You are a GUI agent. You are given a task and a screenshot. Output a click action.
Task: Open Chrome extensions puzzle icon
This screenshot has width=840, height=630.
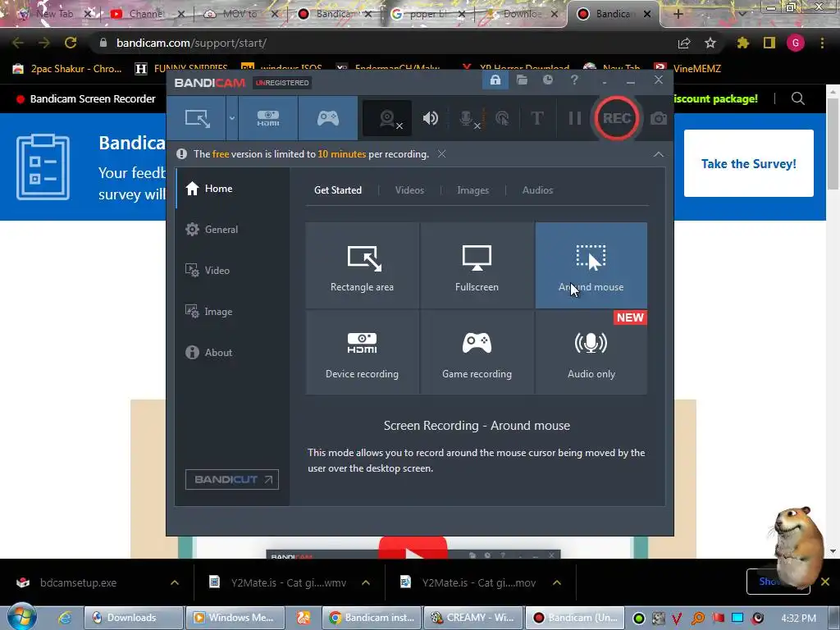742,43
